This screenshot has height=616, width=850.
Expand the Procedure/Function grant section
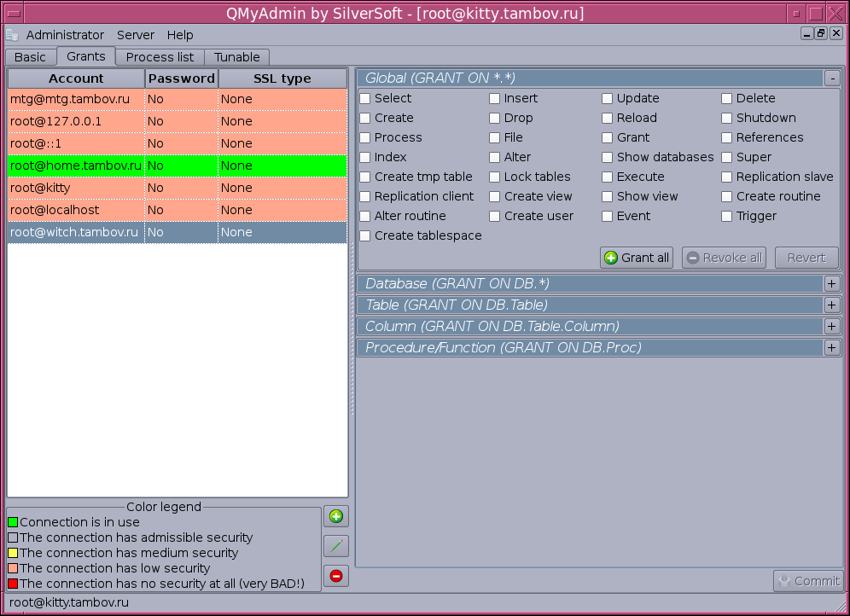(x=832, y=347)
